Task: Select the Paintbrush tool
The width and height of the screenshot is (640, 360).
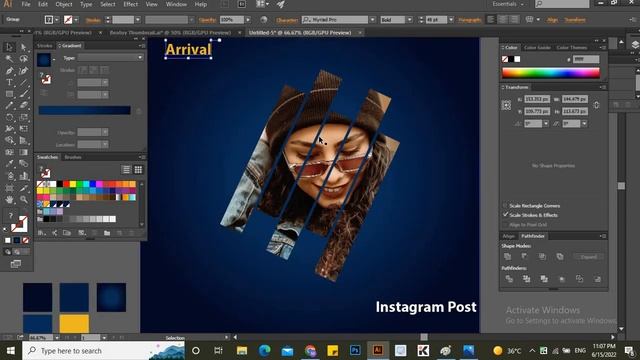Action: click(x=23, y=94)
